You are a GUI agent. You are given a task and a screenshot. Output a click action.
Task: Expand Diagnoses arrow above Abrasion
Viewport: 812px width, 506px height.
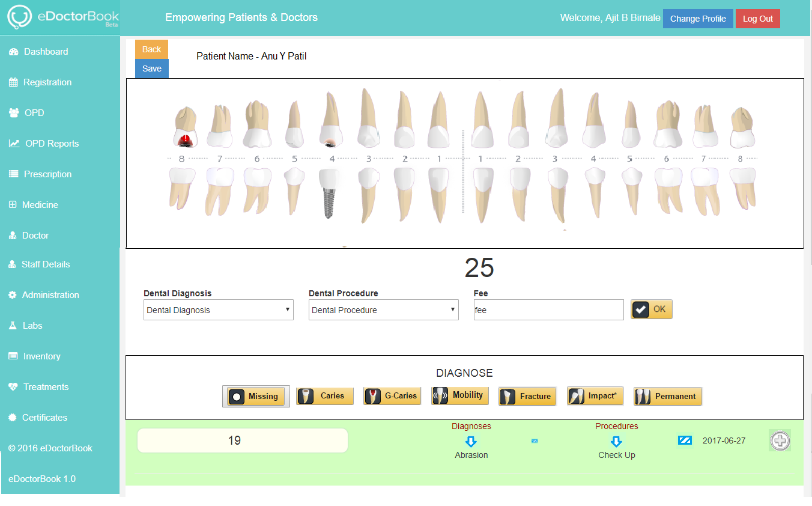tap(471, 442)
